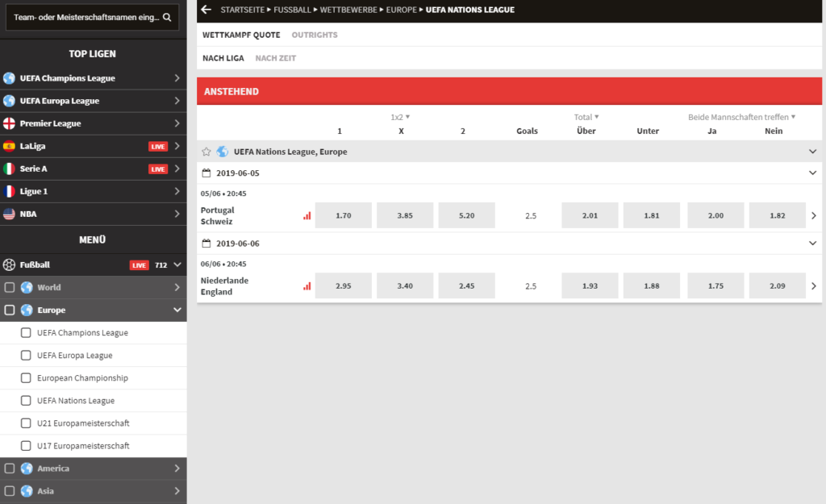Viewport: 826px width, 504px height.
Task: Tick the America checkbox
Action: point(10,469)
